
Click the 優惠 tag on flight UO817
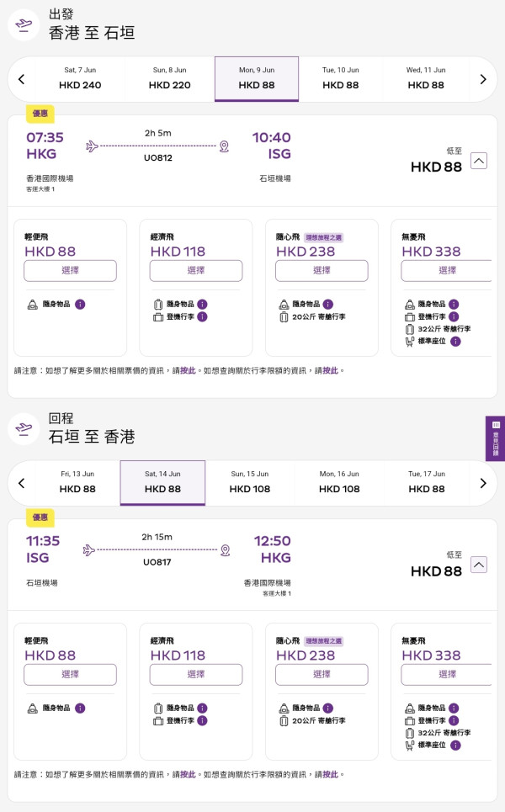[x=40, y=517]
